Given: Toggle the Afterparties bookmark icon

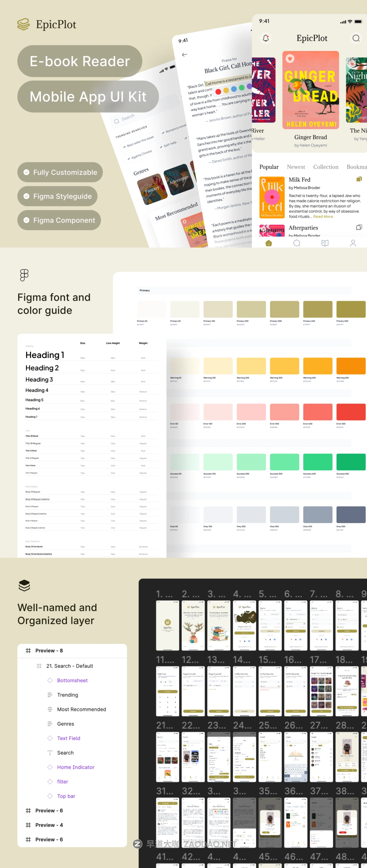Looking at the screenshot, I should [359, 227].
